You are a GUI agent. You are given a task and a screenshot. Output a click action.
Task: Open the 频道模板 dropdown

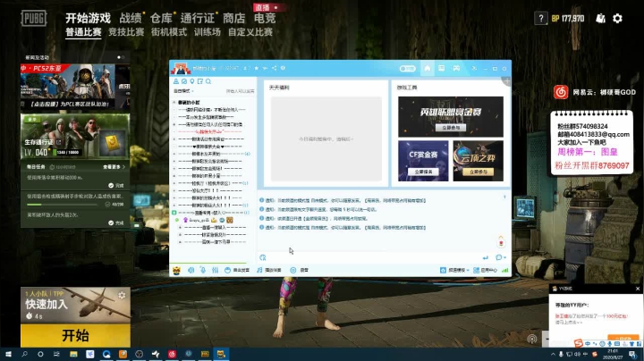454,271
